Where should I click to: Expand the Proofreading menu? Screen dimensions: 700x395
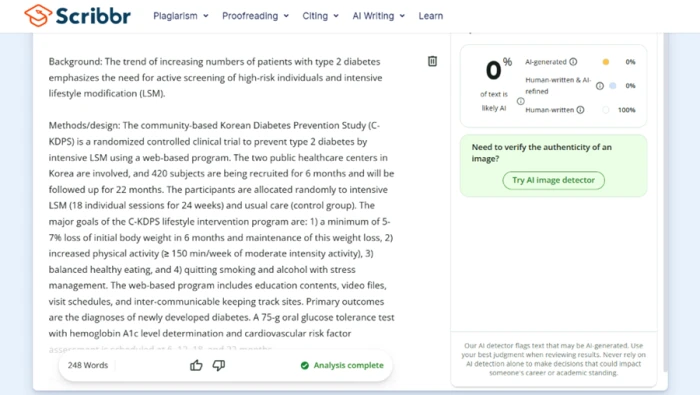coord(255,16)
